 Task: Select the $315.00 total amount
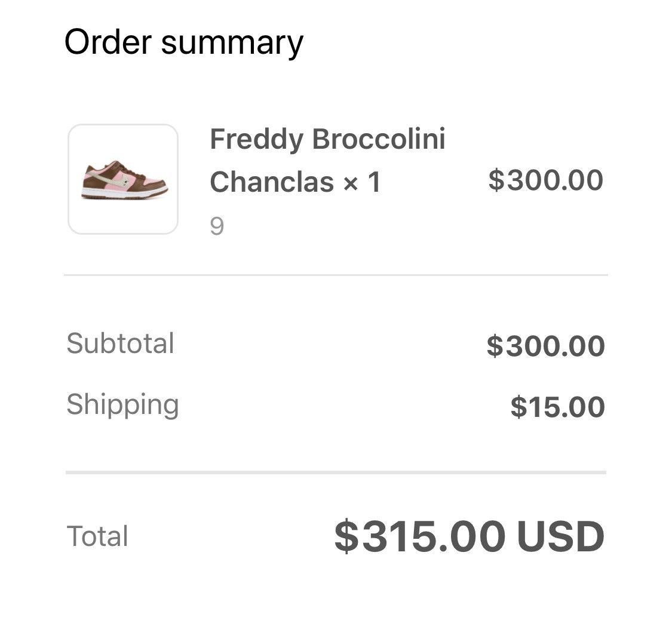(x=419, y=536)
